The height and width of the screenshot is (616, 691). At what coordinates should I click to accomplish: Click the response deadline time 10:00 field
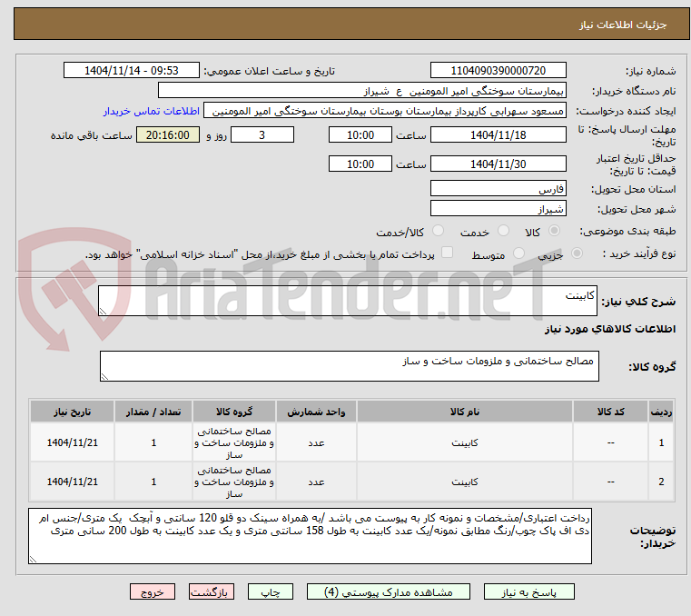pos(360,135)
